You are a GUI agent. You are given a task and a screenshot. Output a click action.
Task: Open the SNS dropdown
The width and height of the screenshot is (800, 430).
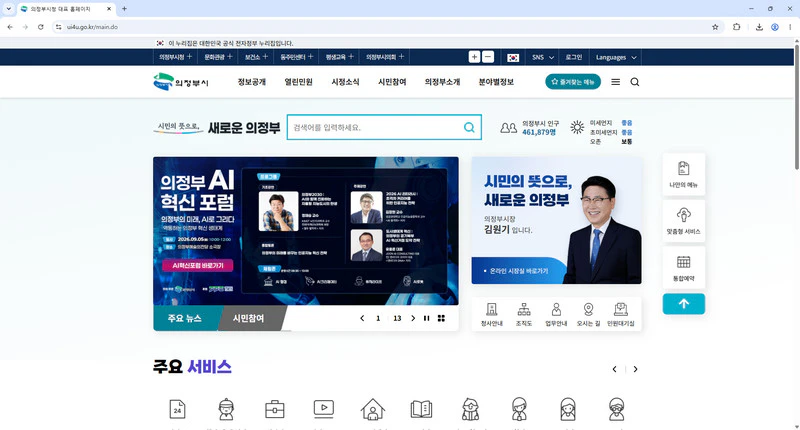[x=543, y=58]
